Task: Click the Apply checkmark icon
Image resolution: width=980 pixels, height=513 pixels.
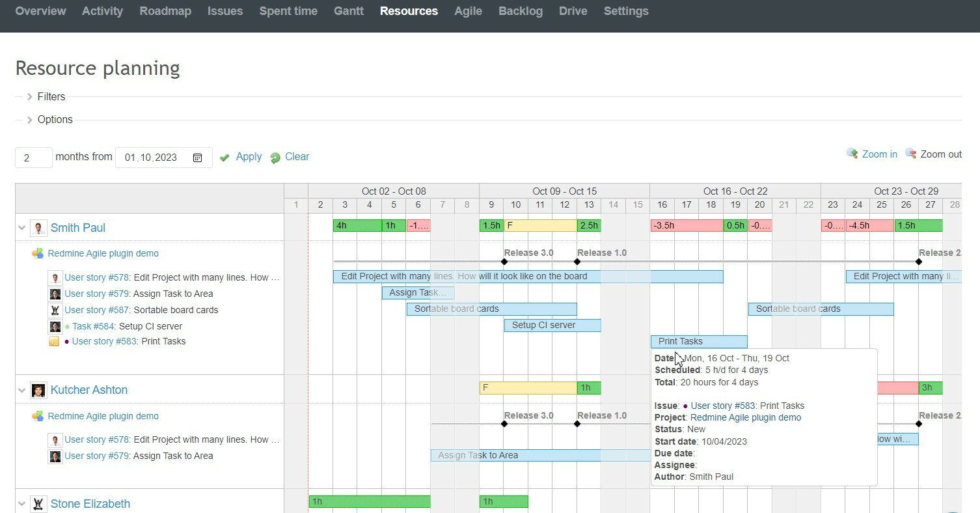Action: 225,157
